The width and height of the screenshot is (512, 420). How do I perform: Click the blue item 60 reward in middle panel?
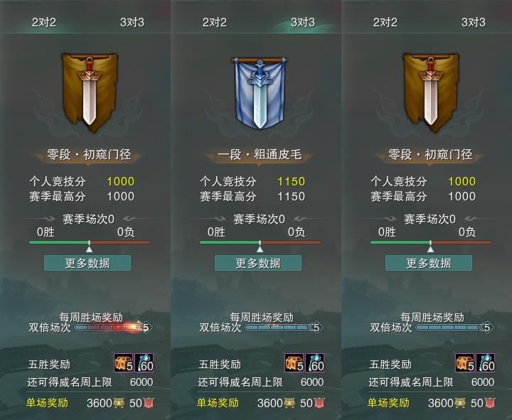[x=315, y=362]
